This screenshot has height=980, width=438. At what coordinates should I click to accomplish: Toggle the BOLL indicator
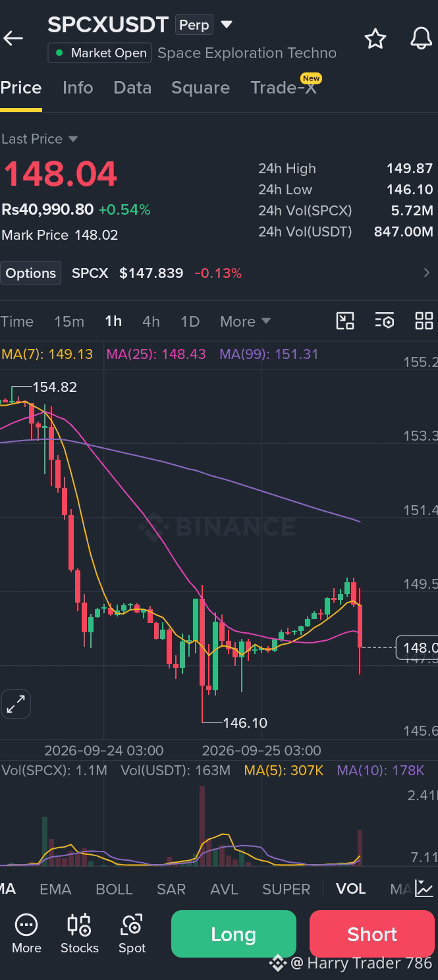pos(114,889)
